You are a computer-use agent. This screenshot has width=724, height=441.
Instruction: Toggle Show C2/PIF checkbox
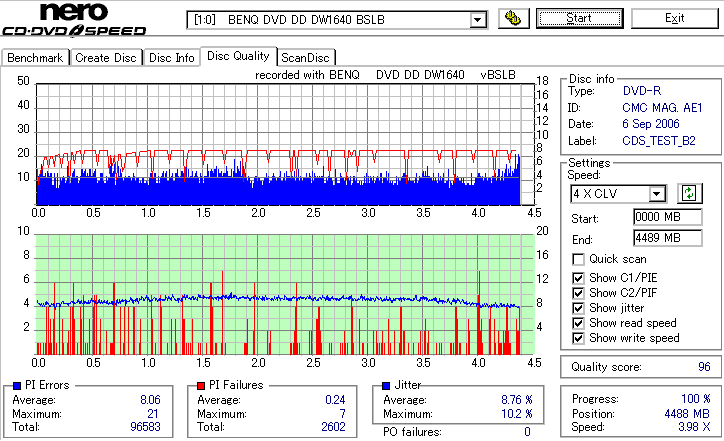click(578, 293)
